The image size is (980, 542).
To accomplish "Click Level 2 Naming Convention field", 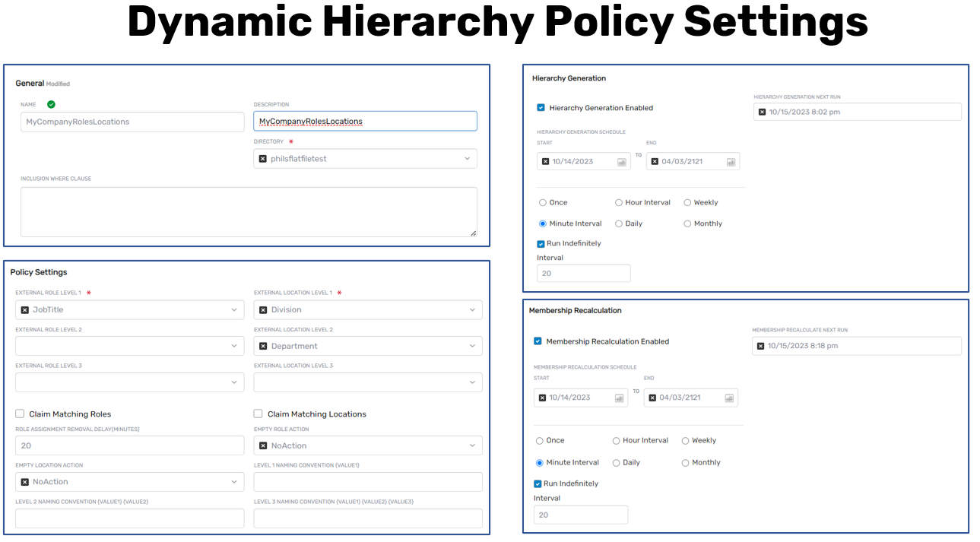I will tap(130, 518).
